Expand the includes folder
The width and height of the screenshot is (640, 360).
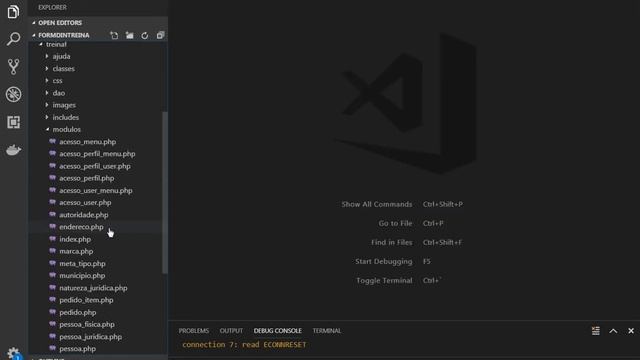pyautogui.click(x=98, y=118)
